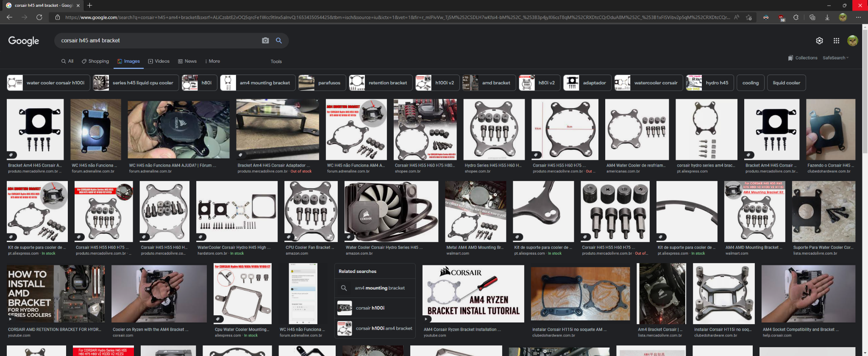The width and height of the screenshot is (868, 356).
Task: Click related search 'am4 mounting bracket'
Action: (x=375, y=288)
